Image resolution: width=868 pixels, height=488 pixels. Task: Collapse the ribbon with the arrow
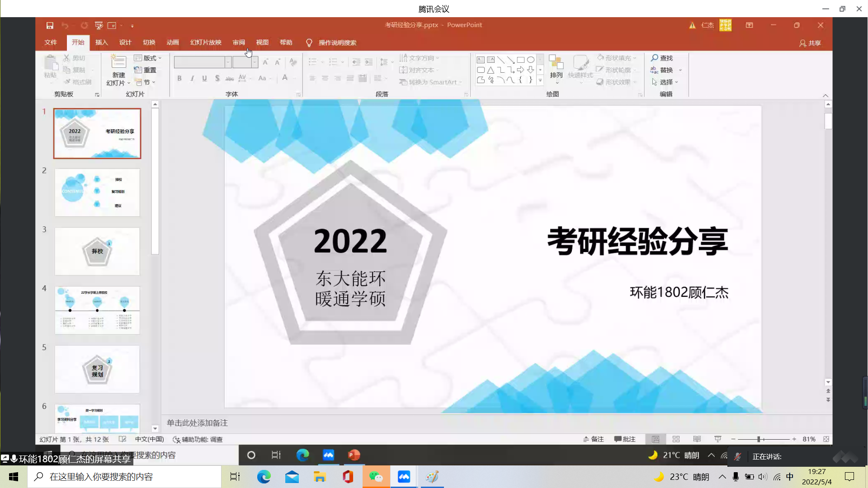[x=826, y=95]
